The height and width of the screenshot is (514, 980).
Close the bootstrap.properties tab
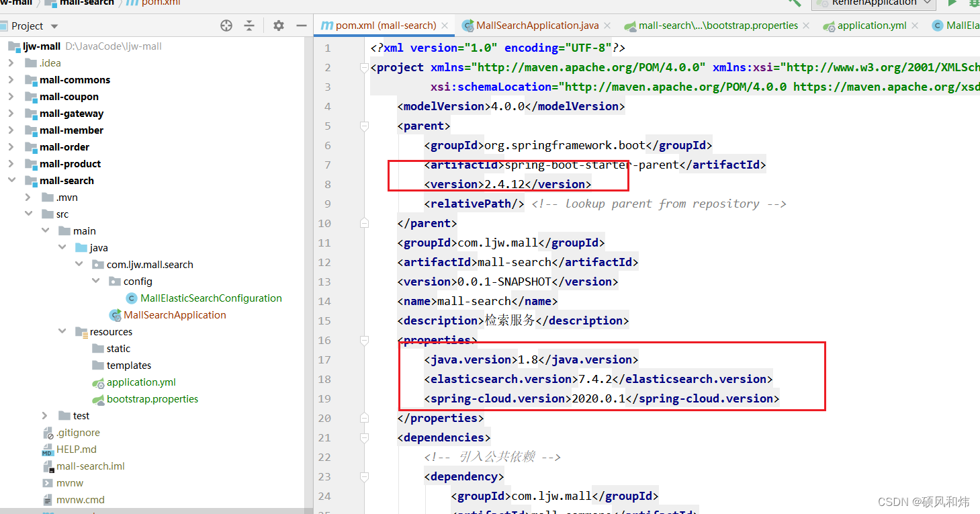click(x=807, y=26)
